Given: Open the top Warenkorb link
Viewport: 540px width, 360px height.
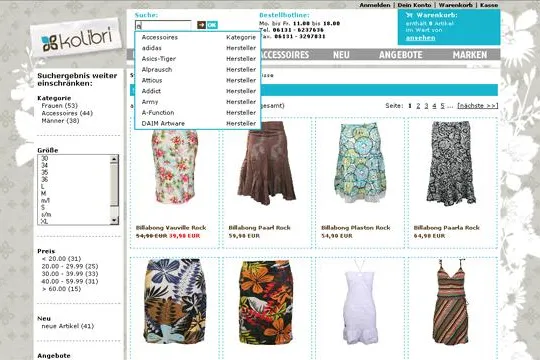Looking at the screenshot, I should click(455, 5).
